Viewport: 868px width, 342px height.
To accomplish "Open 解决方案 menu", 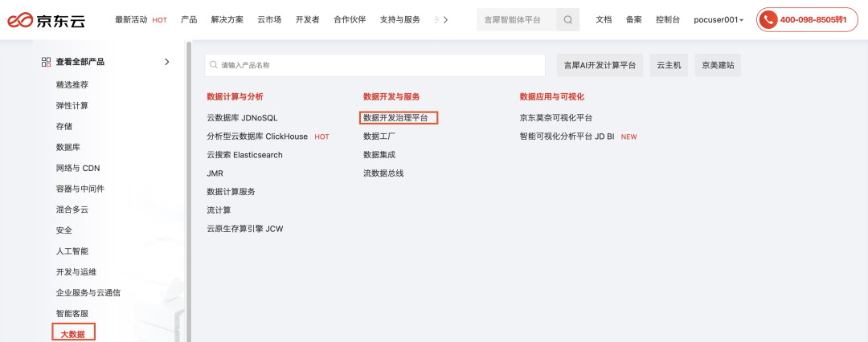I will (x=227, y=20).
